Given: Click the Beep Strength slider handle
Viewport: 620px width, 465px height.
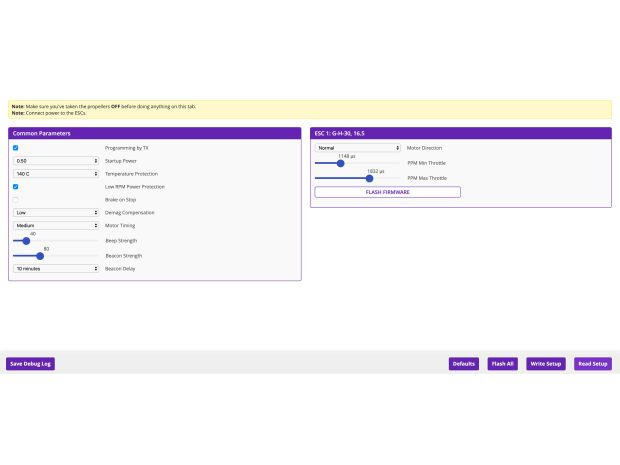Looking at the screenshot, I should pos(26,241).
